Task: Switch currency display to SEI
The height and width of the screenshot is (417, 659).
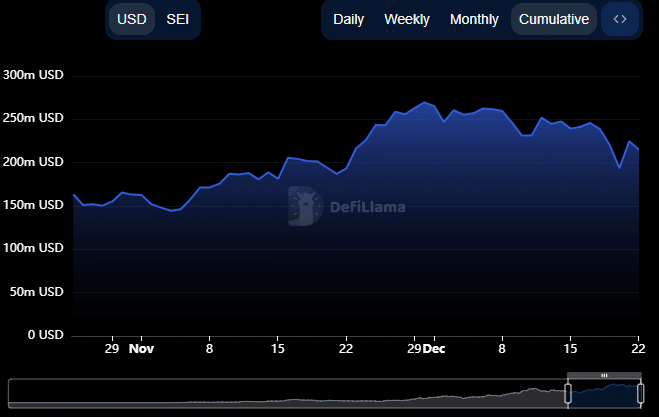Action: click(177, 19)
